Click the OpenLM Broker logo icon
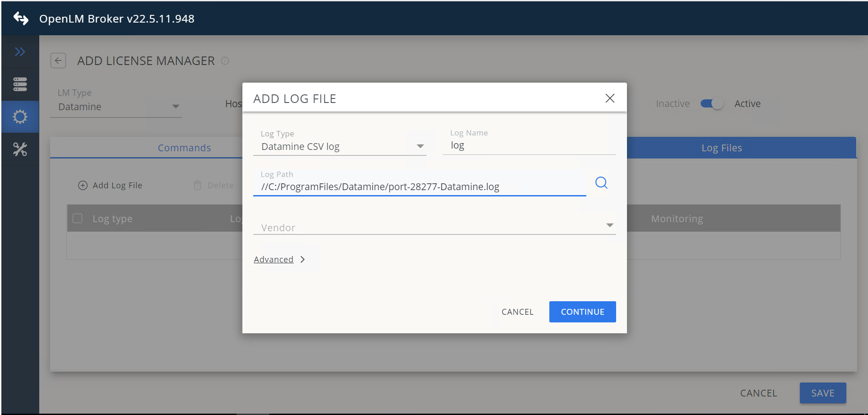The height and width of the screenshot is (415, 868). [21, 19]
